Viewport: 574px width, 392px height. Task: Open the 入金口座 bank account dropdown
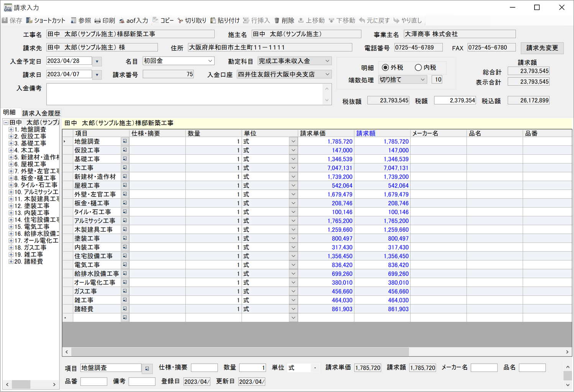click(x=327, y=74)
